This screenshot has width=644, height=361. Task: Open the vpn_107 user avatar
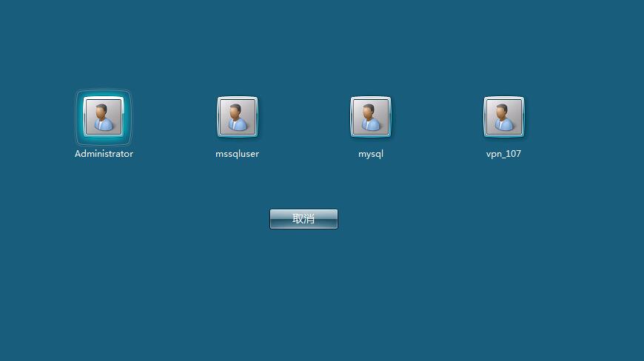click(504, 117)
